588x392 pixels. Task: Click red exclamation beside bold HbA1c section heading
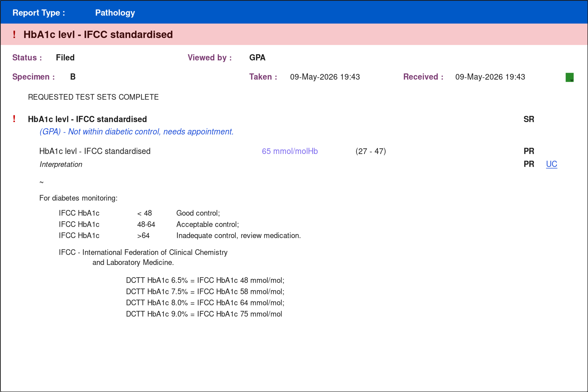tap(14, 119)
